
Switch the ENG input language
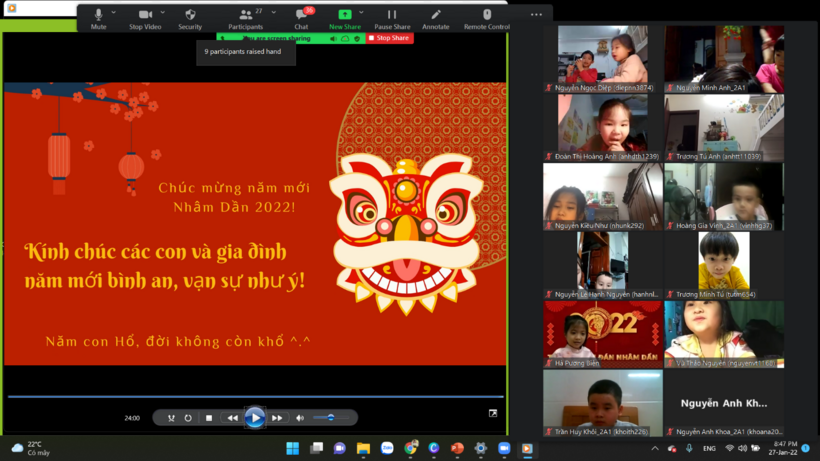point(709,448)
